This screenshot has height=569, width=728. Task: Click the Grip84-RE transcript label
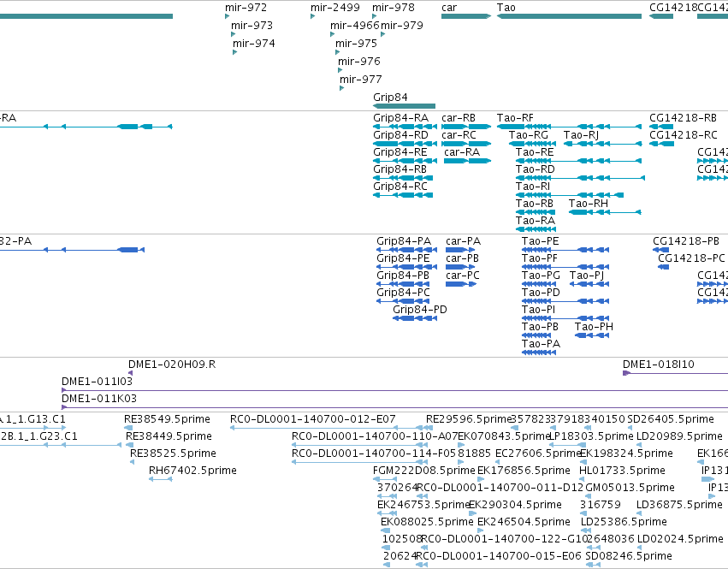(400, 152)
